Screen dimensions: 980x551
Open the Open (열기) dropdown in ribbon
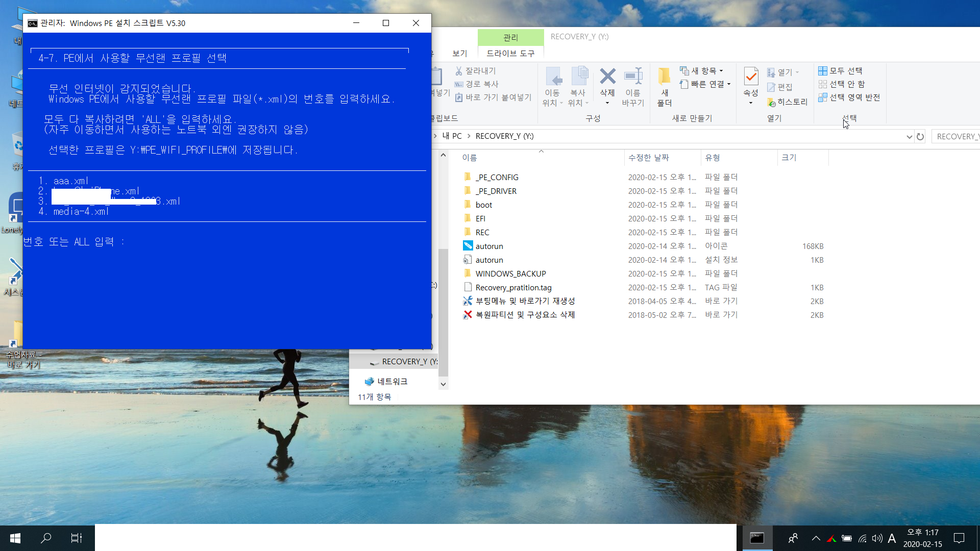(783, 72)
